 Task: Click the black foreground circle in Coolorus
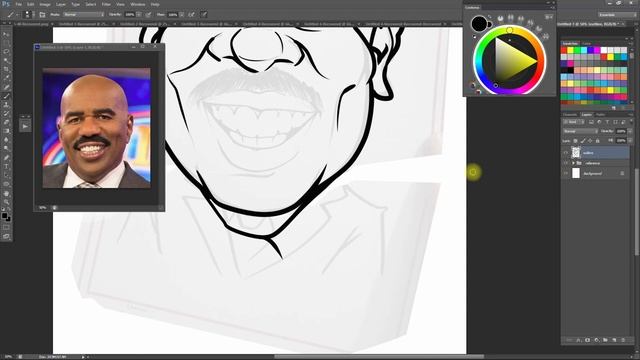coord(479,24)
